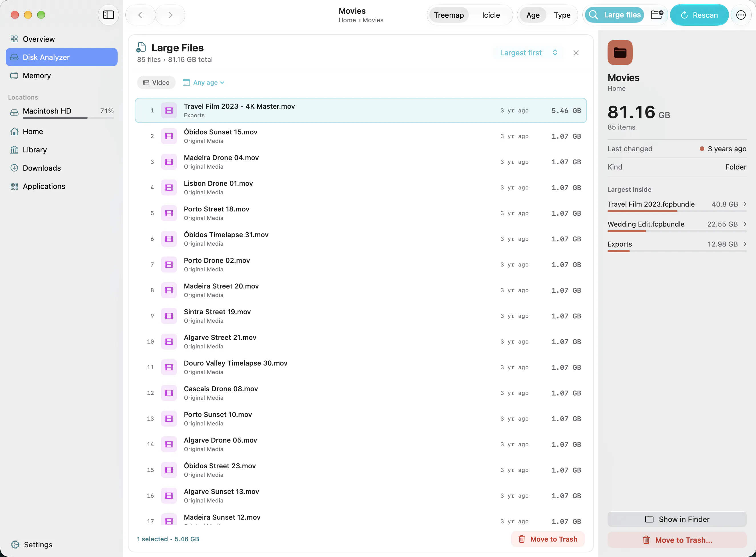Select Cascais Drone 08.mov row
The width and height of the screenshot is (756, 557).
[361, 393]
